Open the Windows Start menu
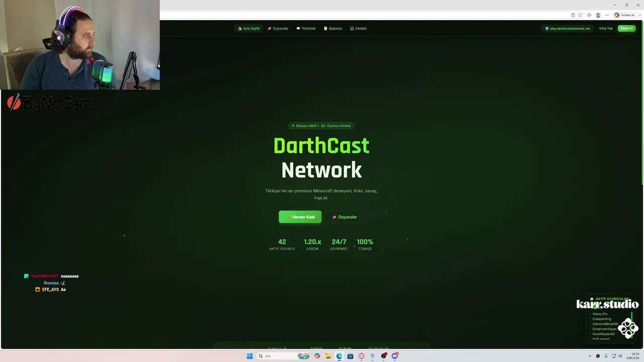 pyautogui.click(x=250, y=356)
